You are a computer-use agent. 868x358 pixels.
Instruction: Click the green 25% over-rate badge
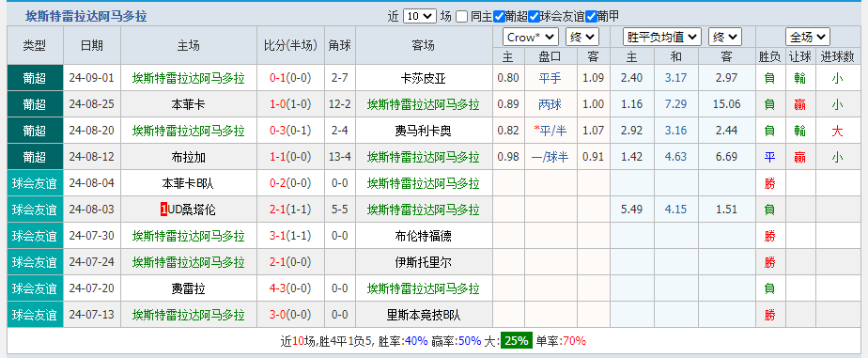tap(517, 341)
